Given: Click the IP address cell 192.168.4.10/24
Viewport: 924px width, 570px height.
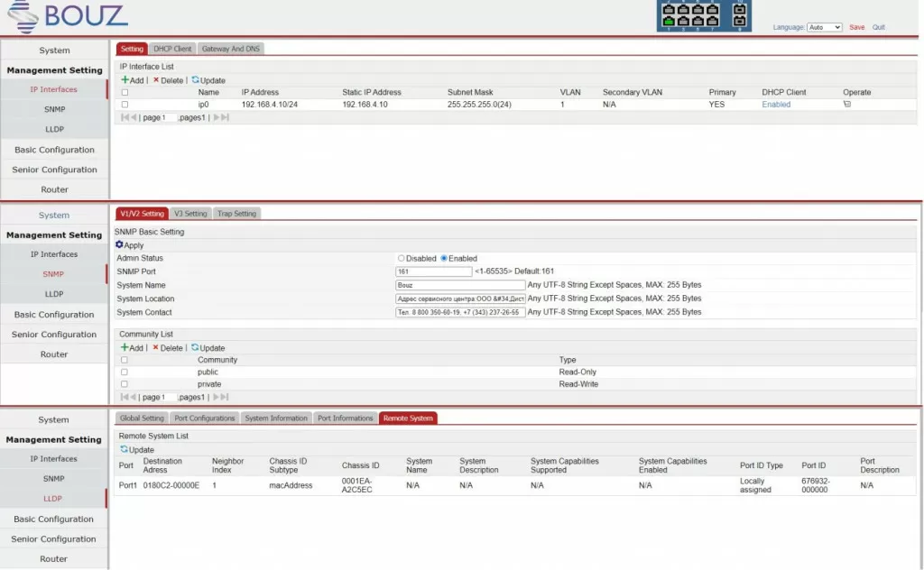Looking at the screenshot, I should point(269,105).
